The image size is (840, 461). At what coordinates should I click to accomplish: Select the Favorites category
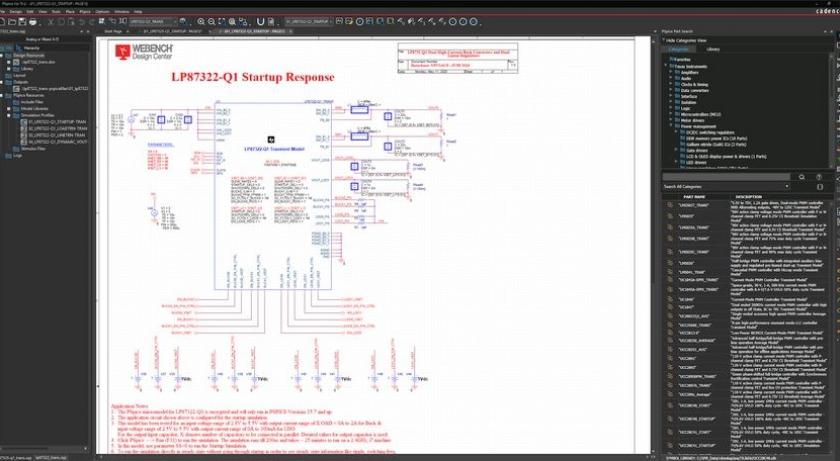point(682,59)
